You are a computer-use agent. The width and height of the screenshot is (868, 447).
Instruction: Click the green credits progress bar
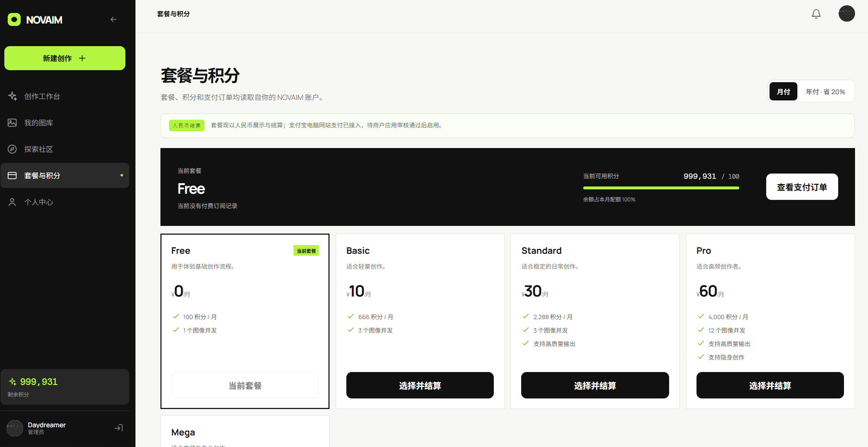point(661,188)
